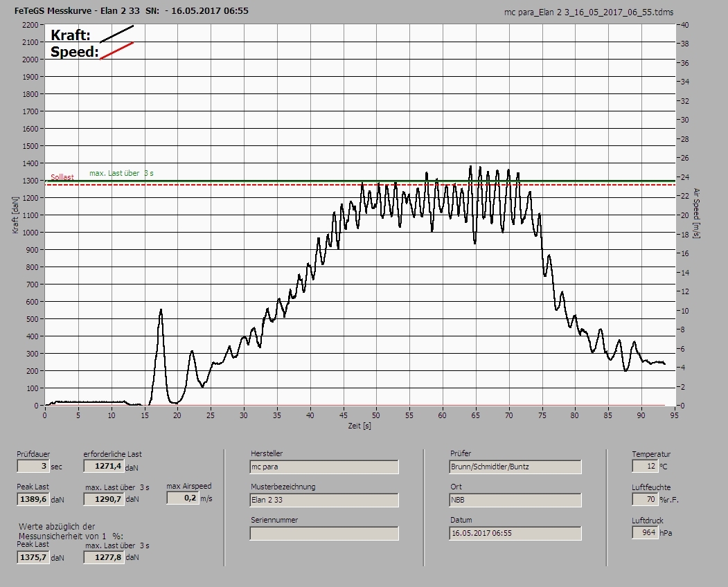This screenshot has width=728, height=587.
Task: Click the Prüfdauer value field showing 3
Action: pos(33,466)
